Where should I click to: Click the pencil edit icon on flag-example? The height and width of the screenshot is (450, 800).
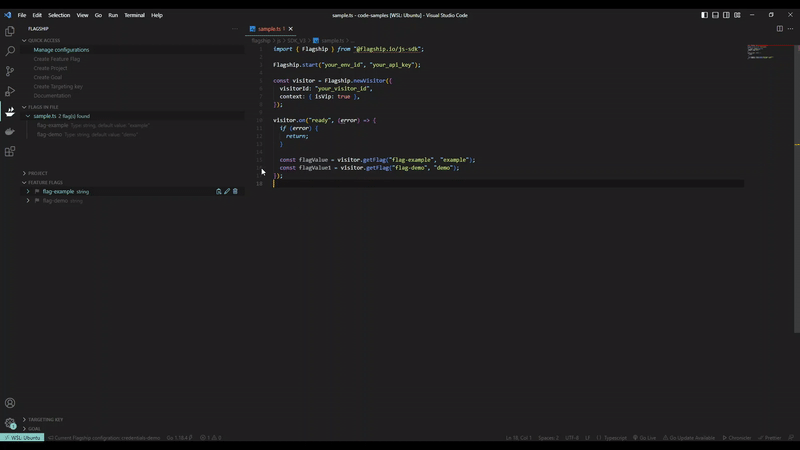(x=227, y=191)
